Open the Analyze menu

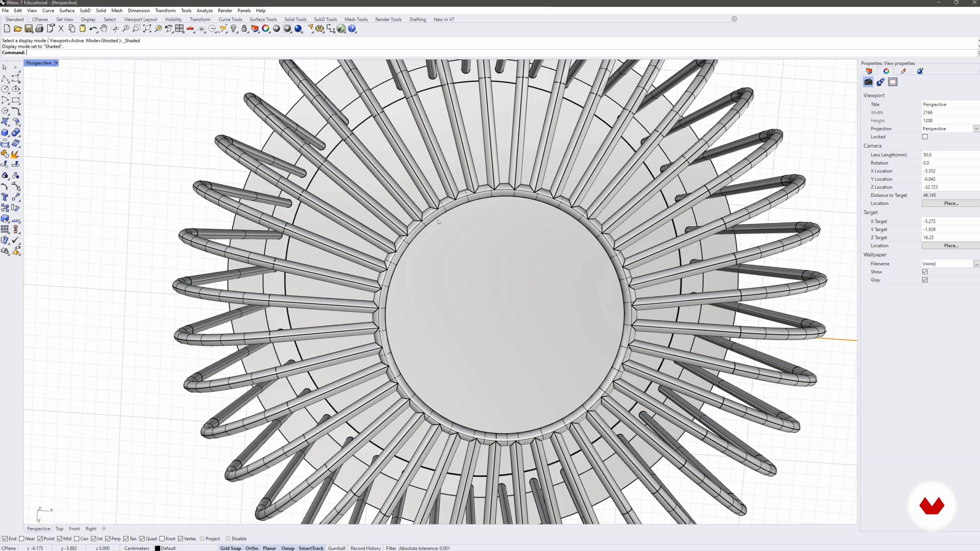205,11
